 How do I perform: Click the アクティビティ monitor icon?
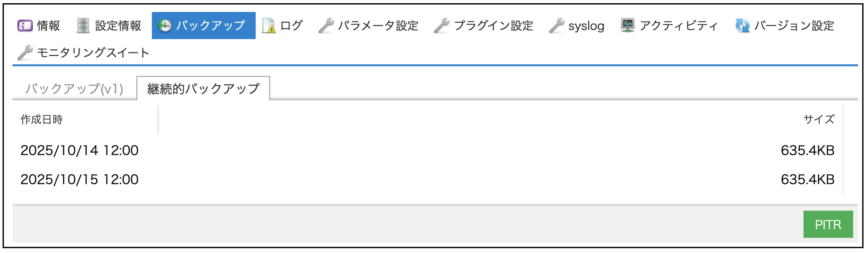tap(628, 25)
